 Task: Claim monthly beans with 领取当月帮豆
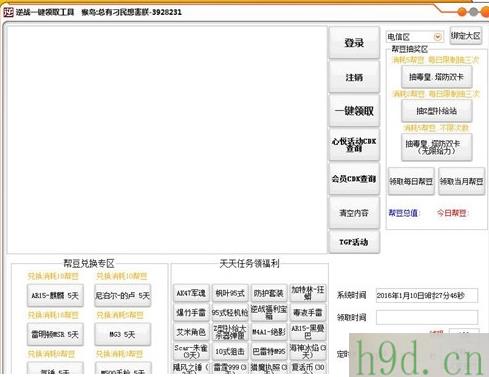point(461,181)
